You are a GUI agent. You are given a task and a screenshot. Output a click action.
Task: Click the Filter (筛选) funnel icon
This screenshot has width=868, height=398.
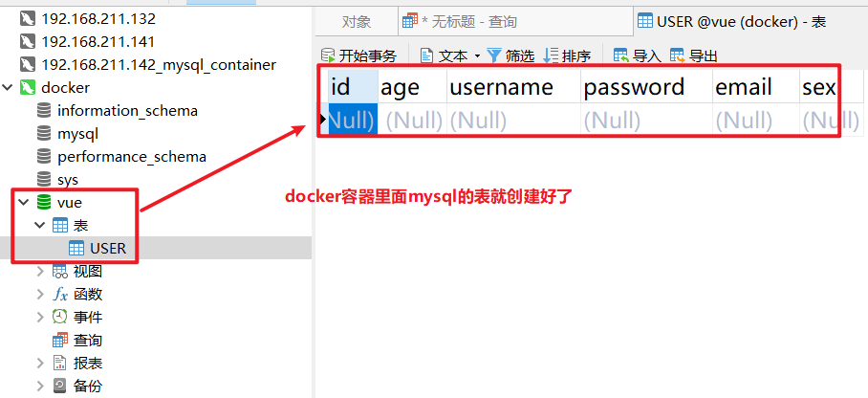494,55
